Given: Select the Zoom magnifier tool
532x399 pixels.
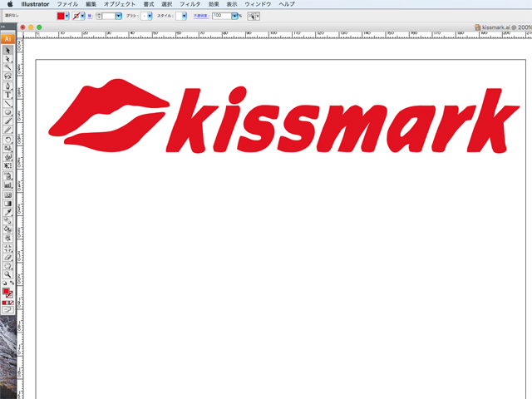Looking at the screenshot, I should (x=7, y=274).
